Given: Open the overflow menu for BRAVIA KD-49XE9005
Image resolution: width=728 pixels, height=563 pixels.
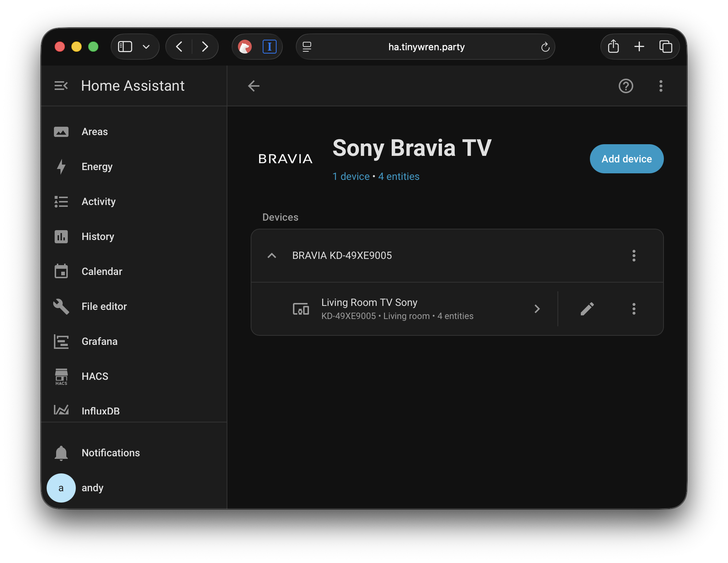Looking at the screenshot, I should coord(634,256).
